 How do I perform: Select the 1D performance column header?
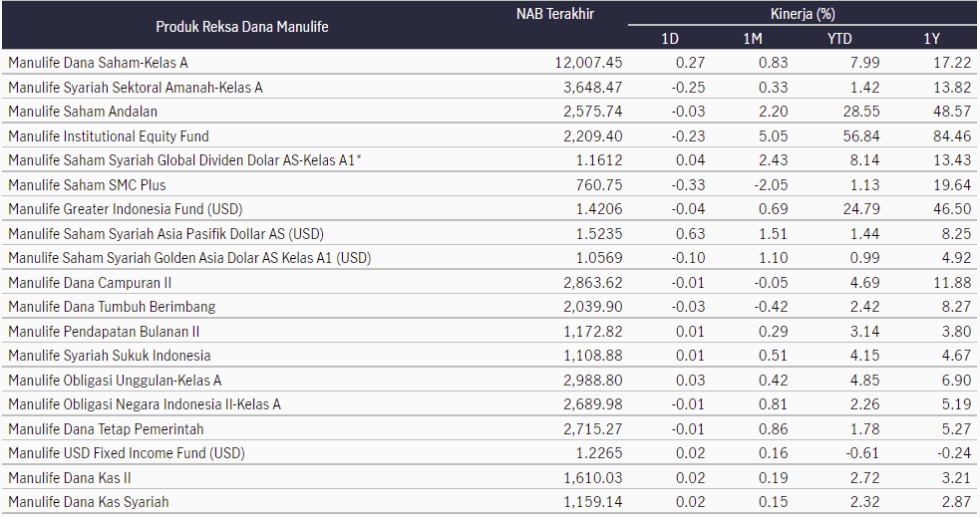point(670,39)
